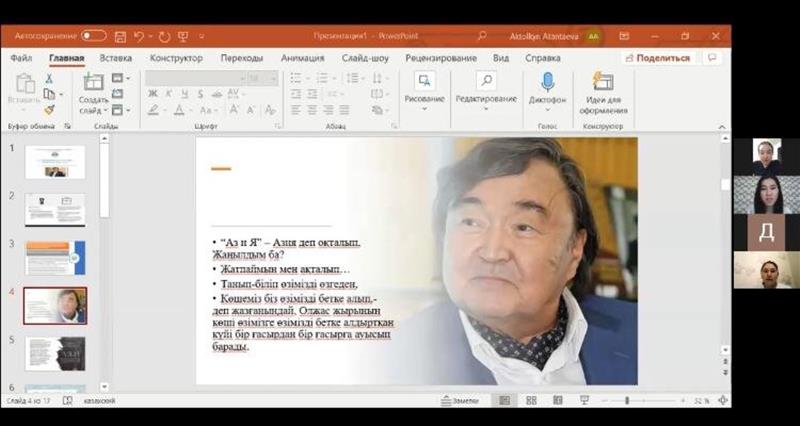800x426 pixels.
Task: Toggle the Заметки notes pane
Action: coord(460,400)
